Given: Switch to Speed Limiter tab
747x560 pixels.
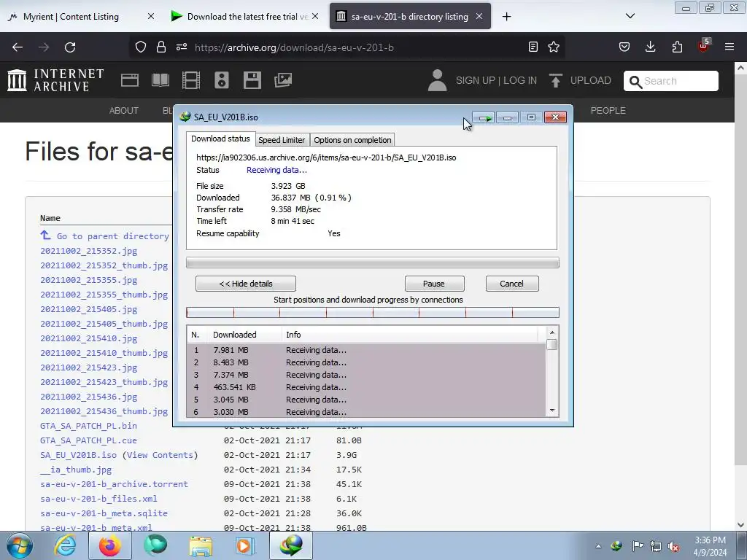Looking at the screenshot, I should [282, 140].
